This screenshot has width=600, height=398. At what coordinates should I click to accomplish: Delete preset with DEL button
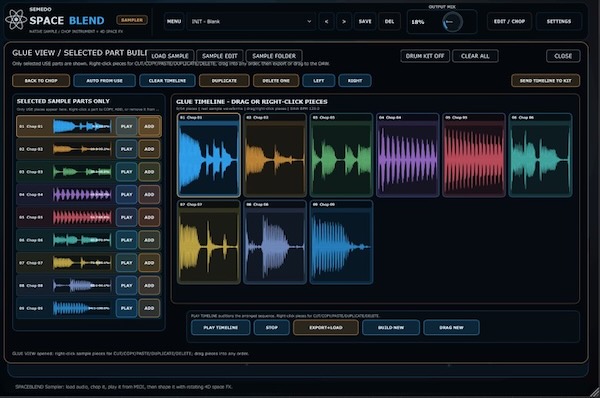pos(389,21)
